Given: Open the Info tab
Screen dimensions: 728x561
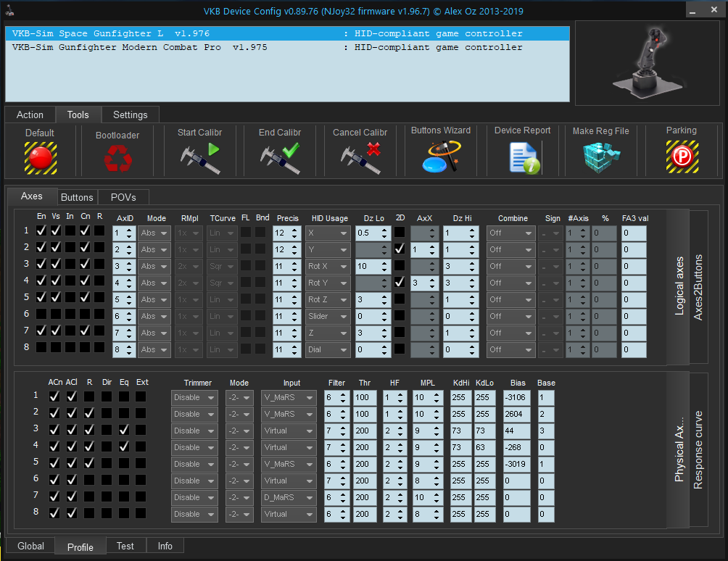Looking at the screenshot, I should coord(165,546).
